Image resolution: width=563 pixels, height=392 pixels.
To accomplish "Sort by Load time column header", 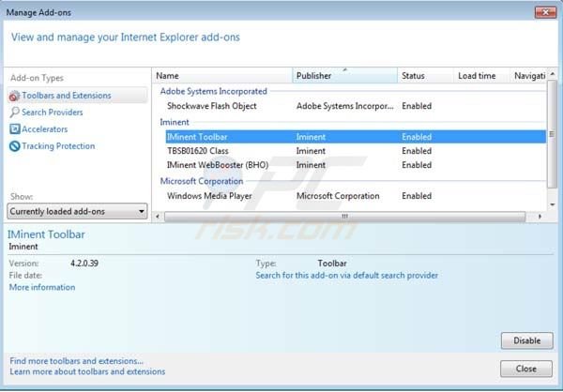I will point(481,76).
